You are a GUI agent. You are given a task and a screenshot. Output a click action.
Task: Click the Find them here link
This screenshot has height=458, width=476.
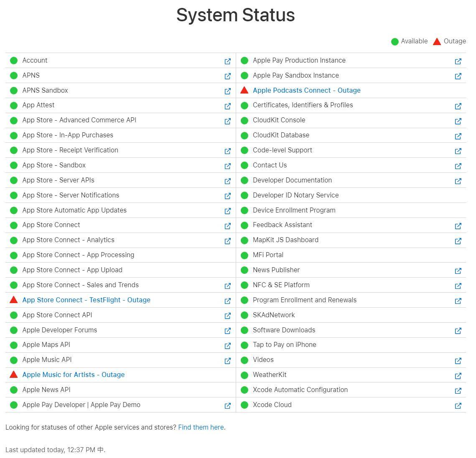pos(201,427)
